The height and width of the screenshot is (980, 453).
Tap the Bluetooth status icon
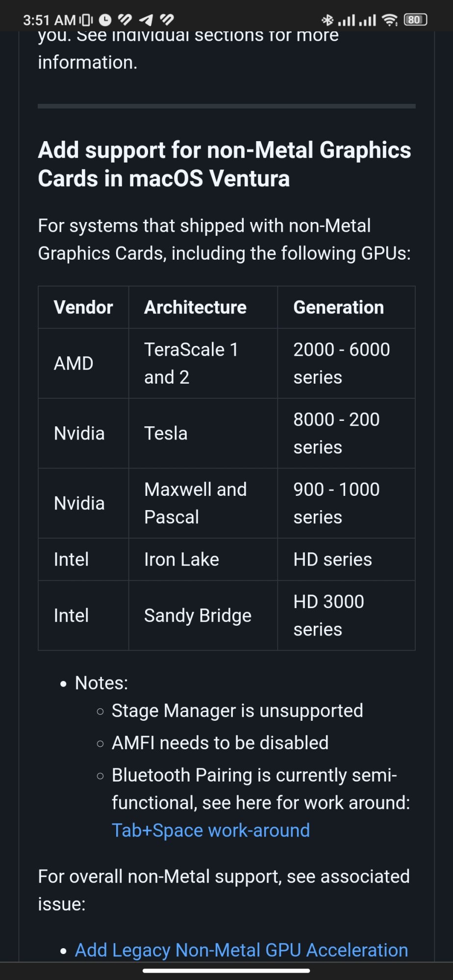click(x=327, y=20)
